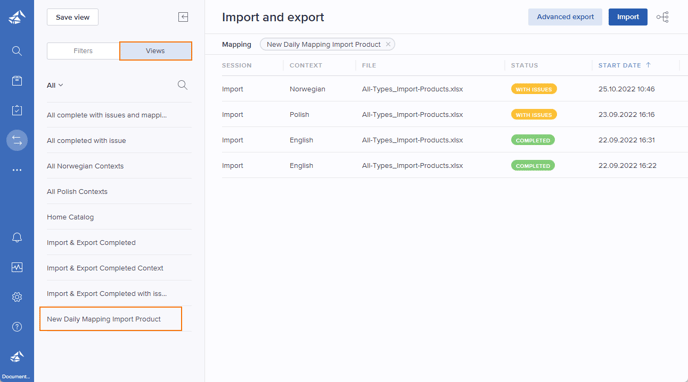Viewport: 688px width, 382px height.
Task: Click the Save view button
Action: [73, 17]
